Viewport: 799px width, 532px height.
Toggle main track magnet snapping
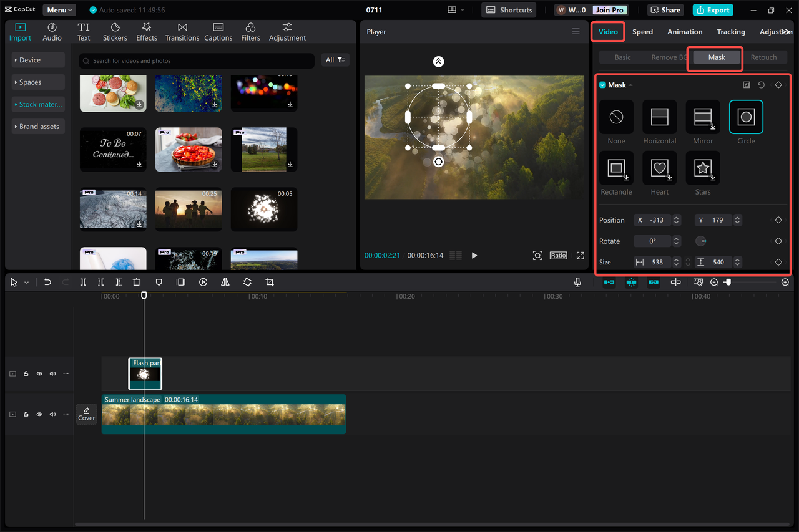coord(609,283)
